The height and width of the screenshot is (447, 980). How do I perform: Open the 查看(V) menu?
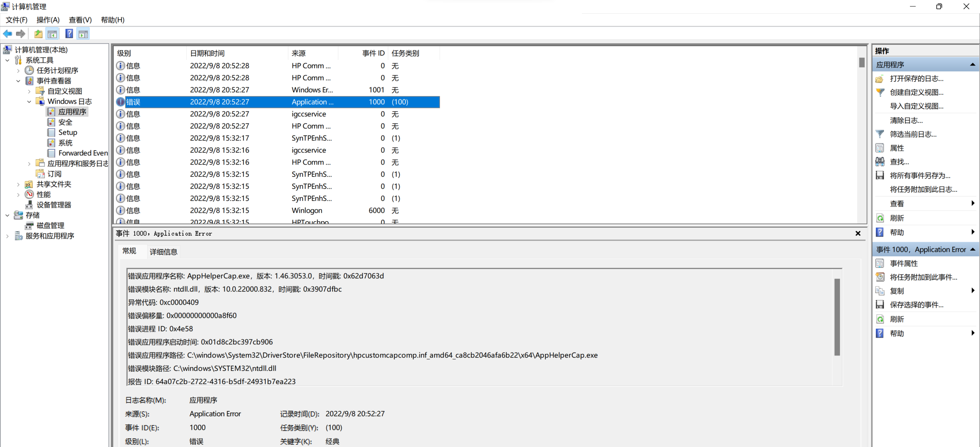pos(80,20)
